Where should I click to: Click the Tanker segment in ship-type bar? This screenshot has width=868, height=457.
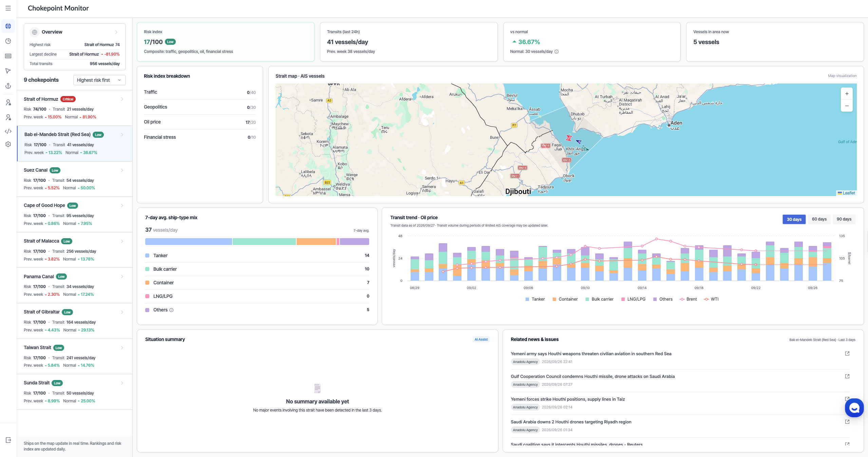pyautogui.click(x=189, y=242)
